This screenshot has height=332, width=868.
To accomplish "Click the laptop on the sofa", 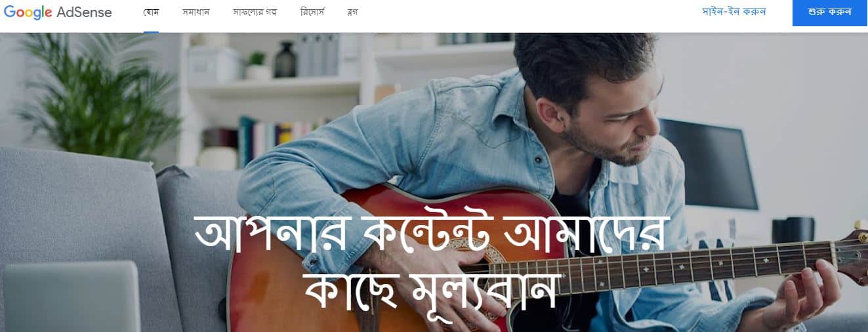I will click(71, 297).
